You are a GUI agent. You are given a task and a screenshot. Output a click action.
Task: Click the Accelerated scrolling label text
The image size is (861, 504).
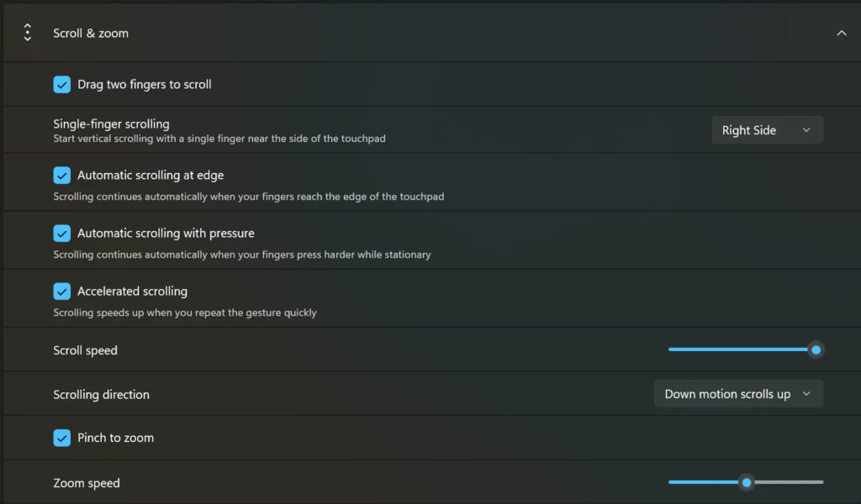click(x=132, y=291)
